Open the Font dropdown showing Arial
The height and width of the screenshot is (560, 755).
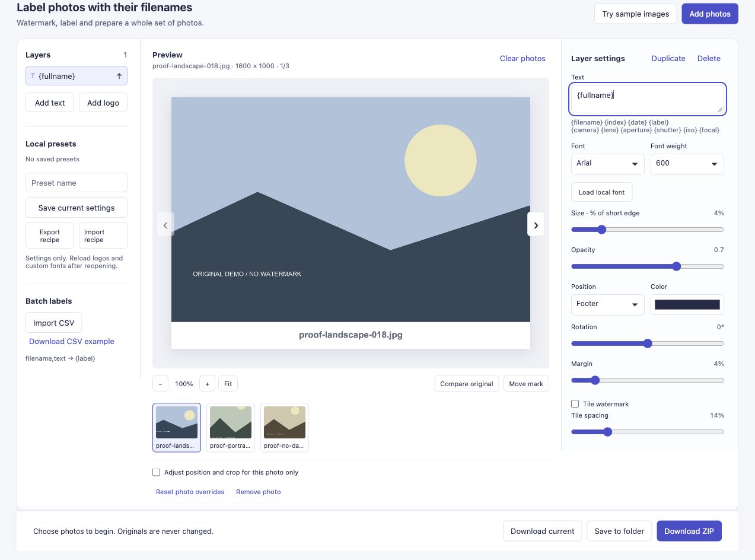tap(607, 164)
